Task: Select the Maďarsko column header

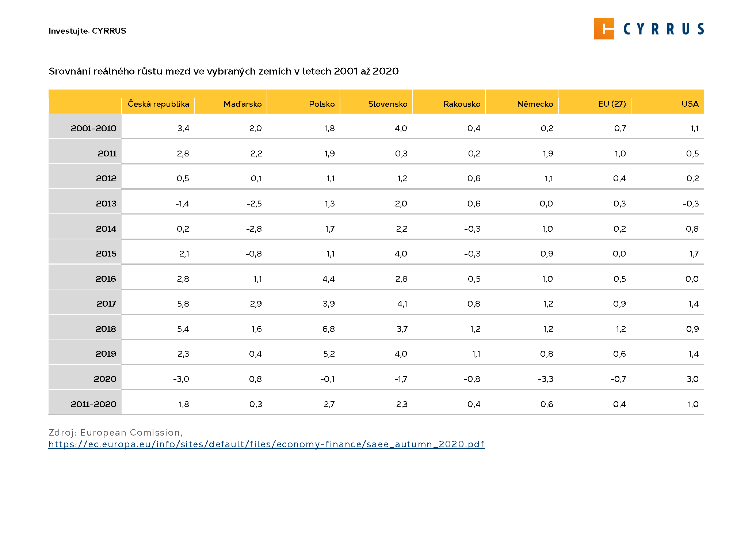Action: click(243, 104)
